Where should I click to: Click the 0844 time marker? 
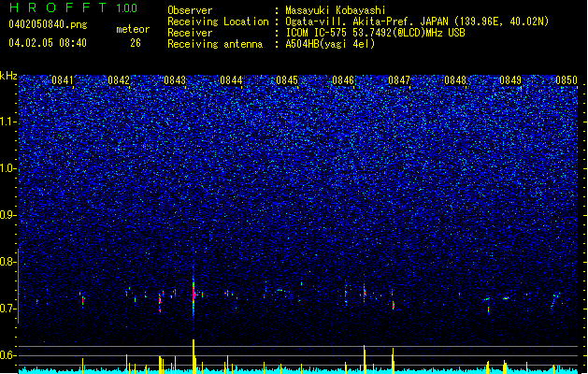pyautogui.click(x=231, y=80)
